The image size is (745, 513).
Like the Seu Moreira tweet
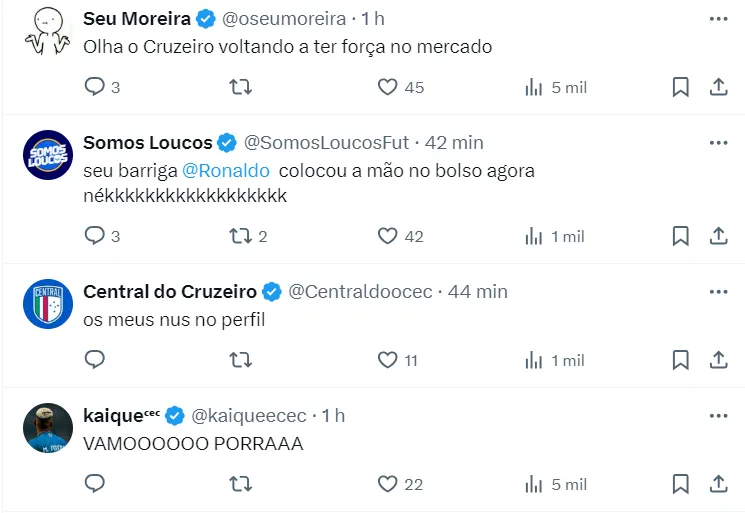[x=388, y=87]
